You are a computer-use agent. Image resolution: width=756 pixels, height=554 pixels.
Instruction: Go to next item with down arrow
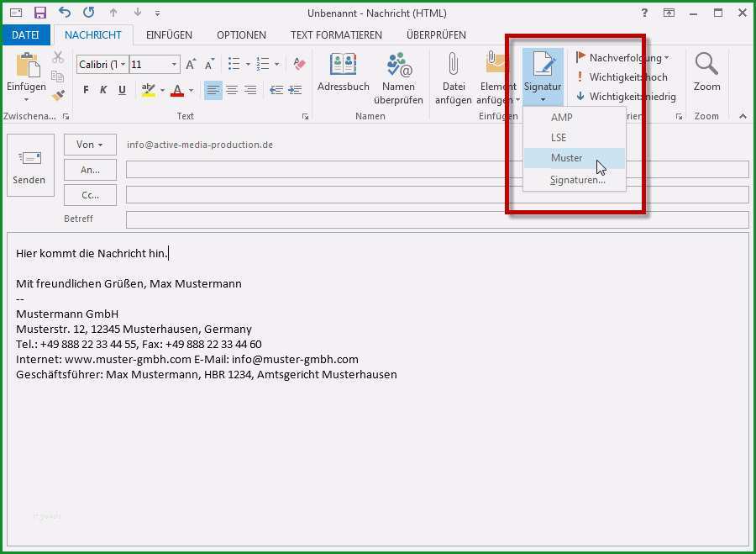point(138,13)
